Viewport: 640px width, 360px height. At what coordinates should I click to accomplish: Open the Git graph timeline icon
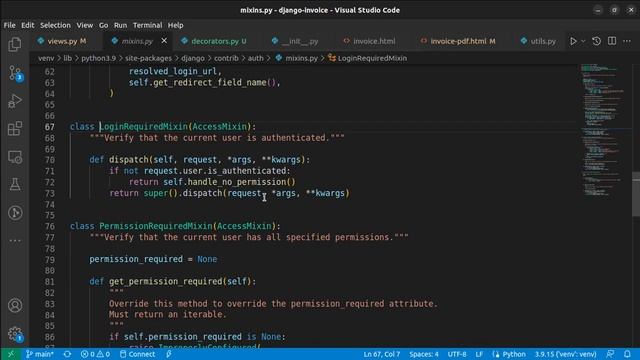[15, 213]
